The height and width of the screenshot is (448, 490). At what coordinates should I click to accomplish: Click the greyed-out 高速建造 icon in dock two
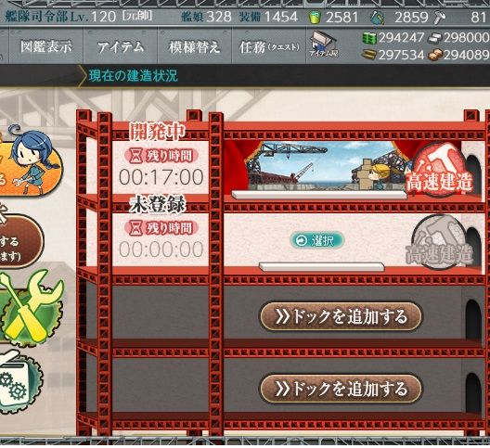[438, 243]
